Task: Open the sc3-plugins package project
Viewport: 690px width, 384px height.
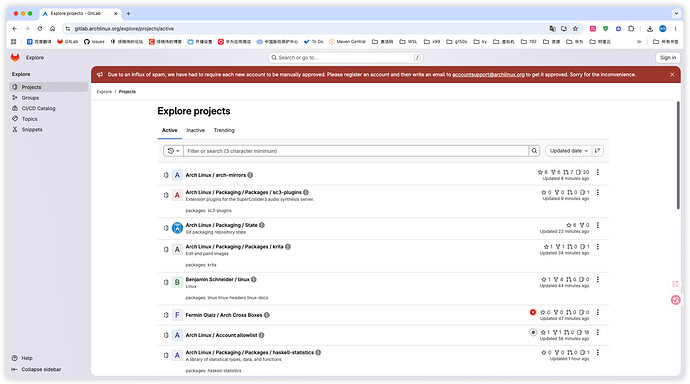Action: 243,192
